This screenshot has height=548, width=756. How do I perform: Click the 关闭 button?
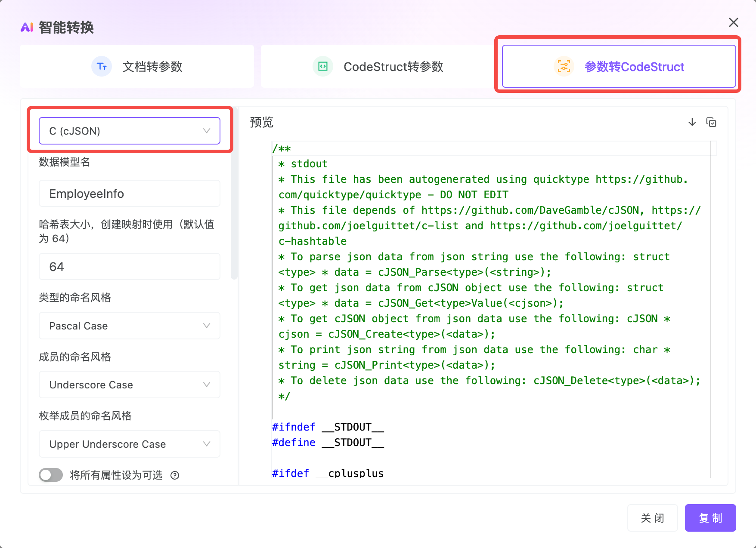point(653,518)
